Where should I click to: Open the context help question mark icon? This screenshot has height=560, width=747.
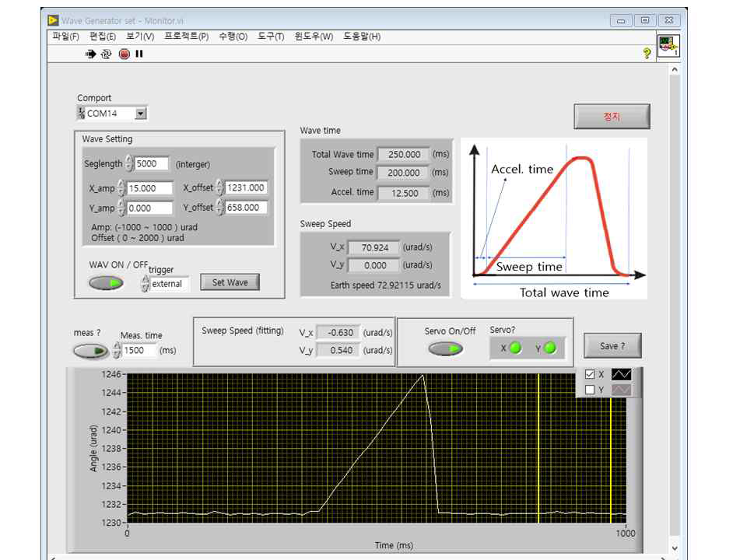tap(647, 53)
